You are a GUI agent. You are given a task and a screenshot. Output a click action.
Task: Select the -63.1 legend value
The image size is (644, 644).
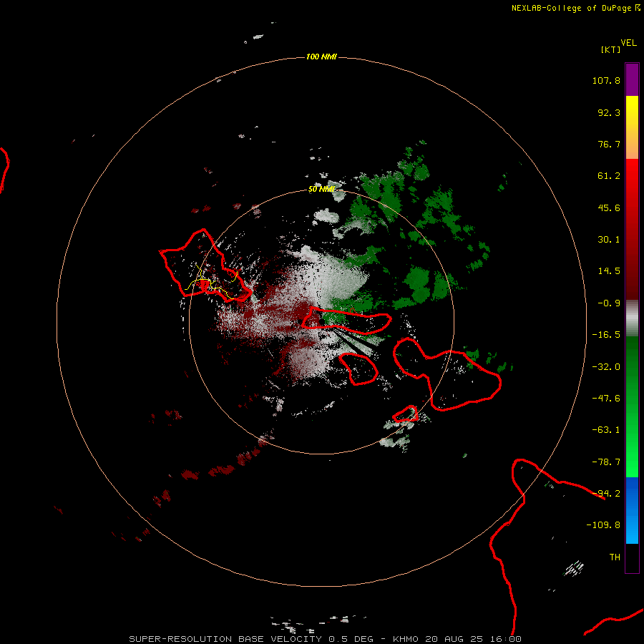click(x=606, y=430)
